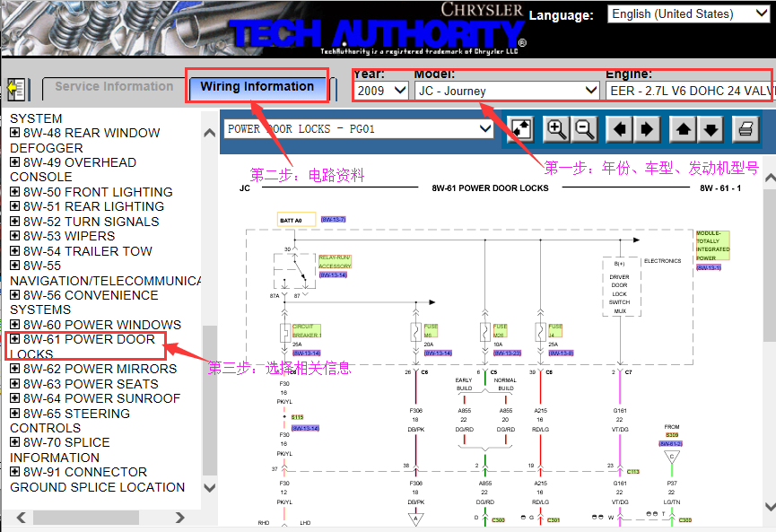Expand 8W-63 POWER SEATS node
The height and width of the screenshot is (532, 776).
click(x=15, y=384)
